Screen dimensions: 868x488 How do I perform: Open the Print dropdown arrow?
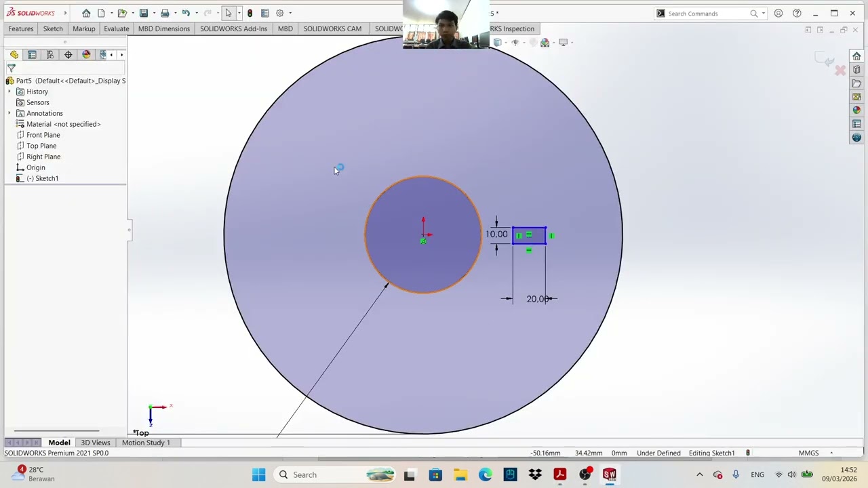175,13
